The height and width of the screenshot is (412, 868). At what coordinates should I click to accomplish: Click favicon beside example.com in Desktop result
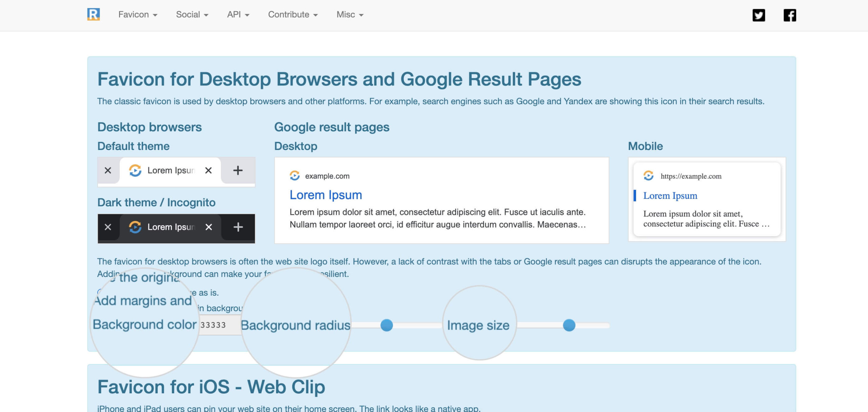295,175
